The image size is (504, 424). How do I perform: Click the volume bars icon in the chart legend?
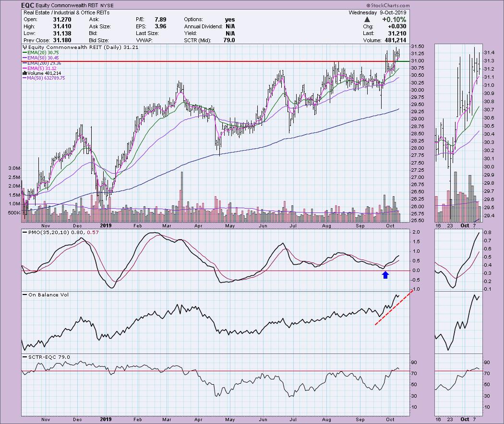point(24,73)
